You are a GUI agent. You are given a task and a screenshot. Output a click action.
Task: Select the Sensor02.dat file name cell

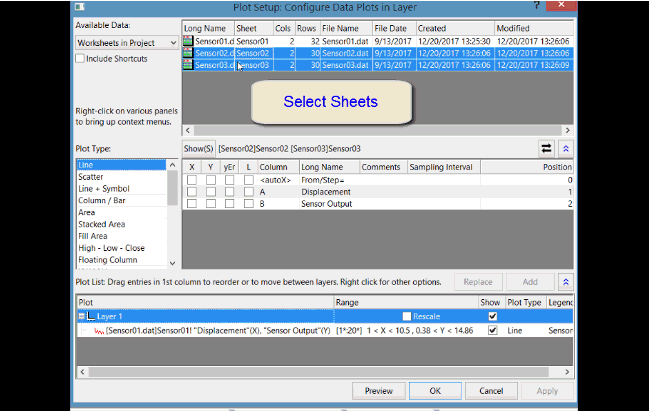point(346,53)
